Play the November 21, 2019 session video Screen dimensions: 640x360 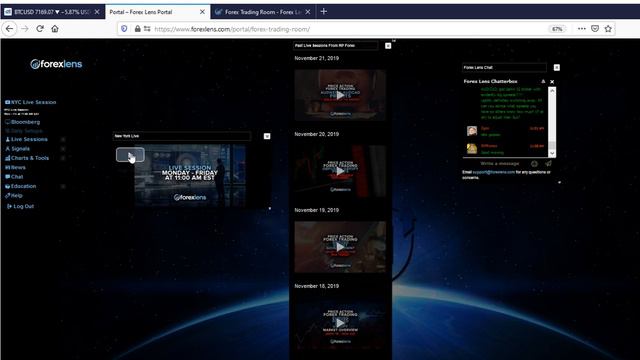[340, 96]
